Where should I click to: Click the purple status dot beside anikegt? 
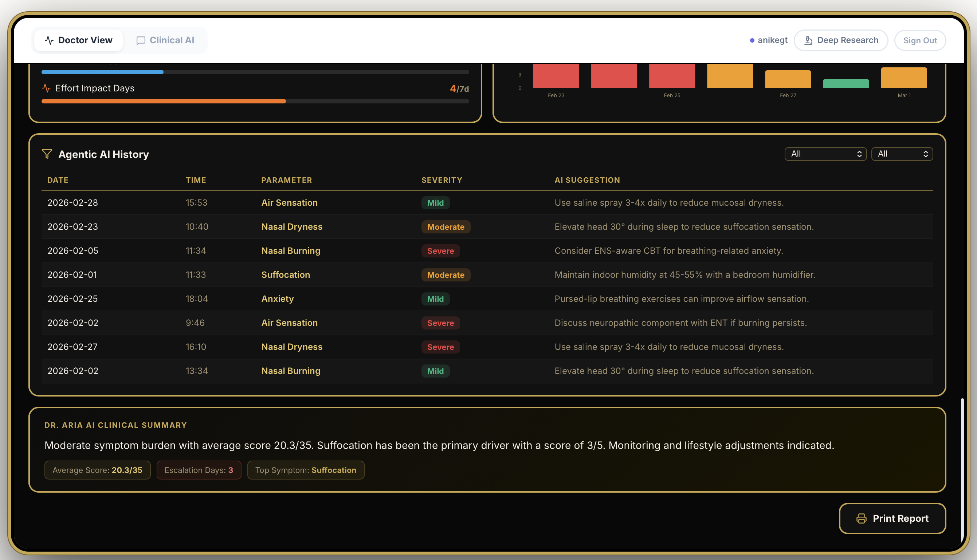[x=752, y=40]
